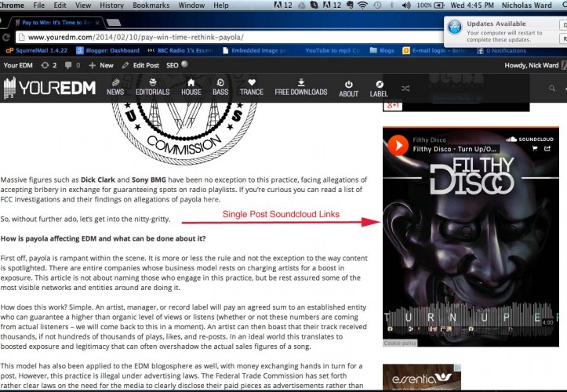The image size is (567, 392).
Task: Expand the + New admin menu
Action: click(x=101, y=65)
